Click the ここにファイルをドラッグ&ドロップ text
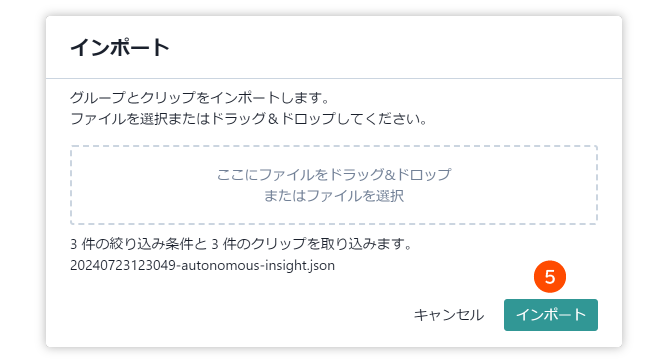This screenshot has height=363, width=668. [x=334, y=174]
